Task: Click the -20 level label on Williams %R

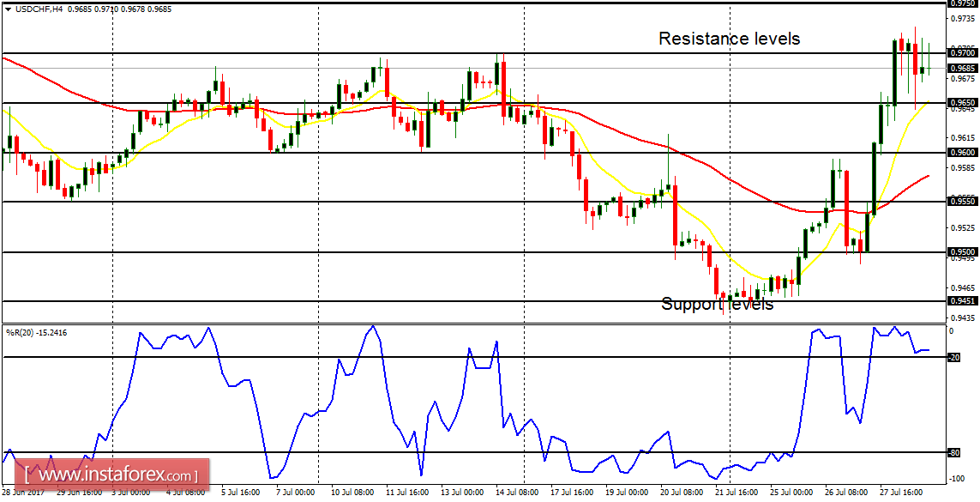Action: [x=953, y=358]
